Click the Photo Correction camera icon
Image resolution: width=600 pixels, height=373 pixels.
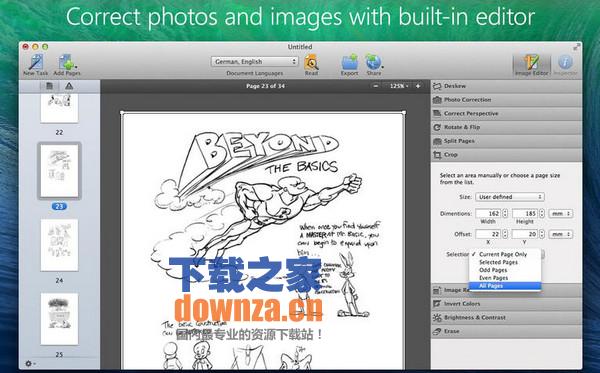[437, 100]
